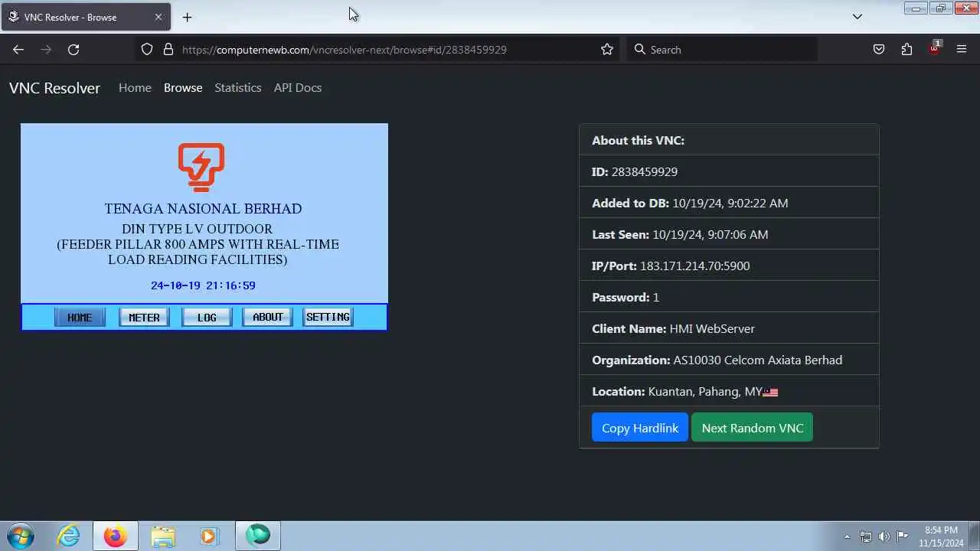Click the Password value row
The height and width of the screenshot is (551, 980).
729,297
